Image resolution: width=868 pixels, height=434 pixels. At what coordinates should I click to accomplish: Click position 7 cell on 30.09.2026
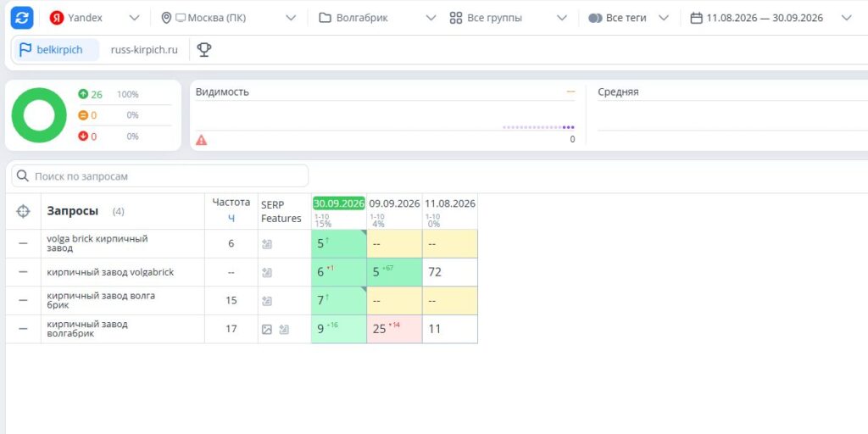[339, 300]
